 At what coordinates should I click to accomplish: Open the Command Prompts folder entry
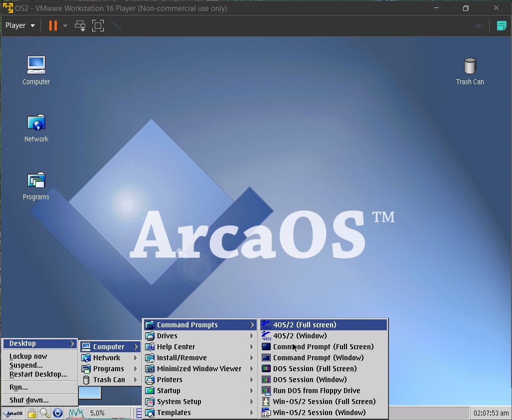tap(200, 325)
